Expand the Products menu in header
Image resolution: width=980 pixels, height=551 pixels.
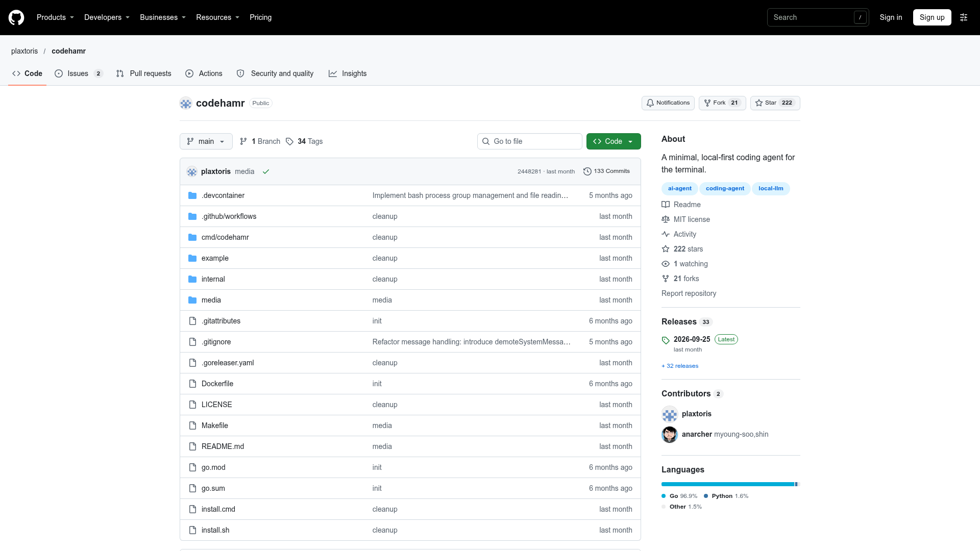click(x=55, y=17)
